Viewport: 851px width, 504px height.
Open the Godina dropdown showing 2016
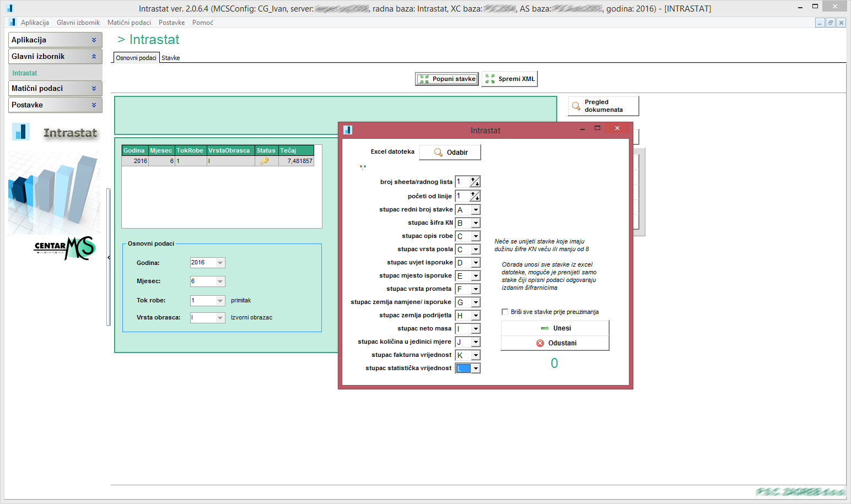pyautogui.click(x=220, y=263)
